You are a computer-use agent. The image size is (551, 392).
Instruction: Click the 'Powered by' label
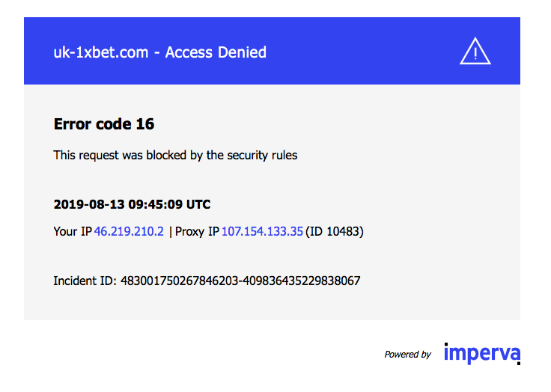407,355
